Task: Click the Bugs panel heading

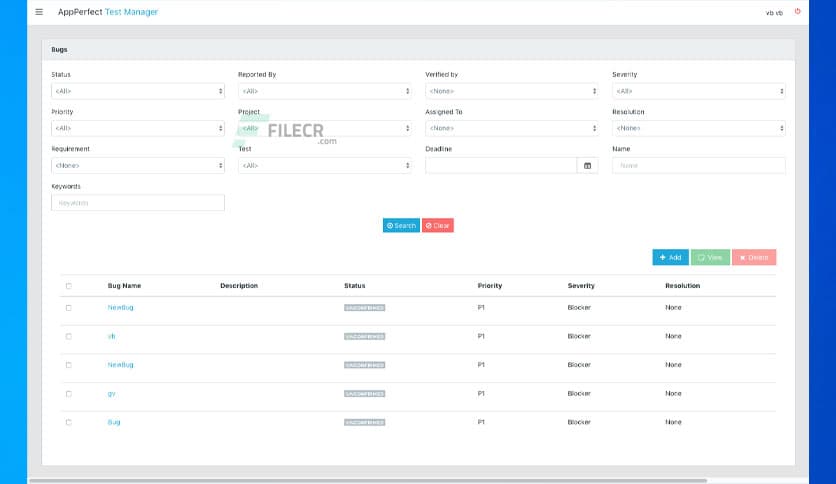Action: (x=59, y=50)
